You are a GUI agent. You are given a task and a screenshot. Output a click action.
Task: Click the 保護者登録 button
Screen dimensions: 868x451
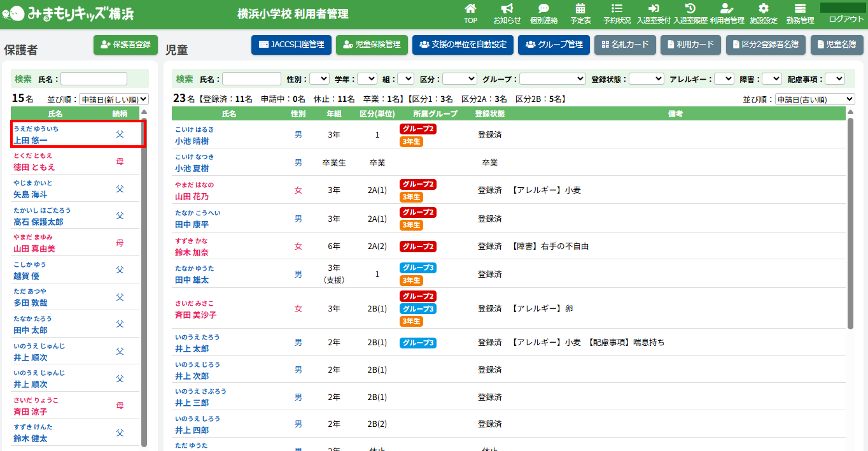[125, 45]
